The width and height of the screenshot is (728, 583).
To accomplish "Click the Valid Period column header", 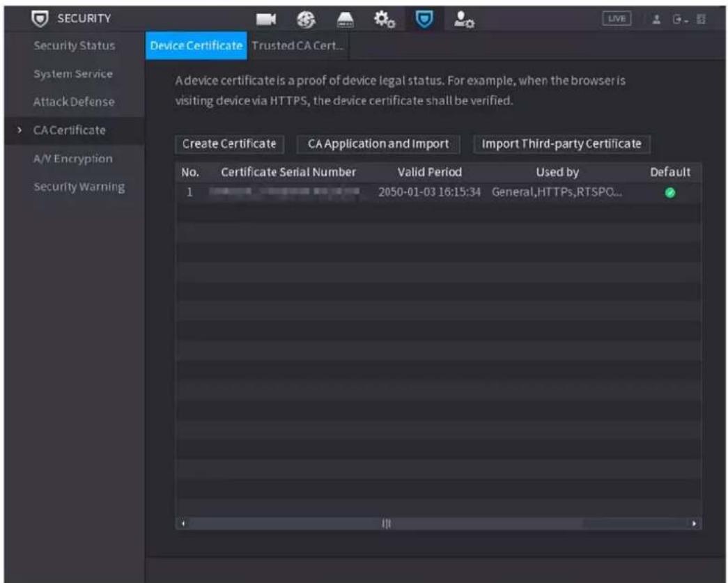I will coord(429,172).
